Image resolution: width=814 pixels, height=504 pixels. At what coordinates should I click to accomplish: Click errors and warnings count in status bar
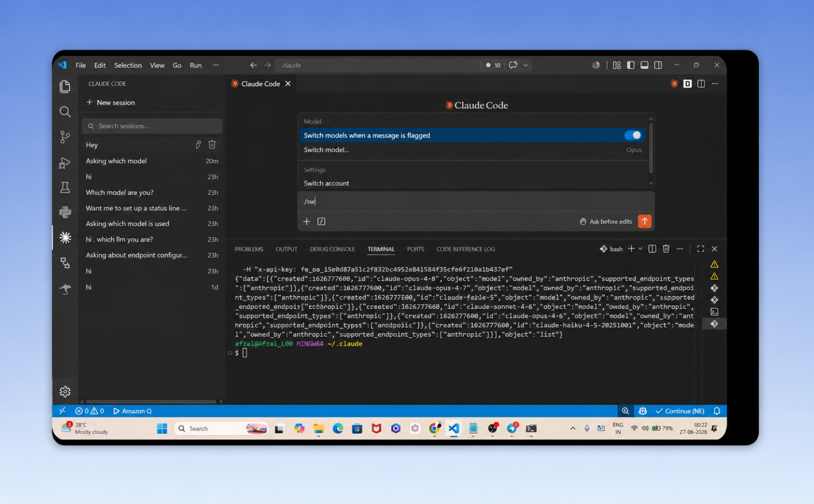pyautogui.click(x=90, y=411)
